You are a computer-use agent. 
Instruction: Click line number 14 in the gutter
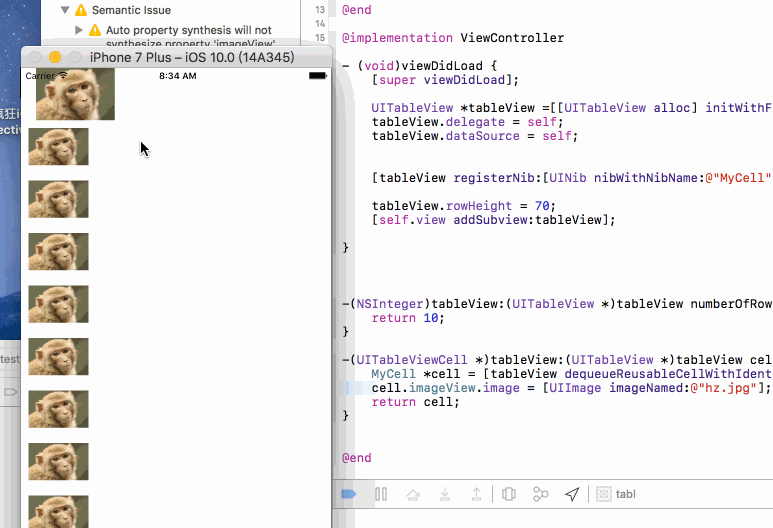click(x=320, y=24)
